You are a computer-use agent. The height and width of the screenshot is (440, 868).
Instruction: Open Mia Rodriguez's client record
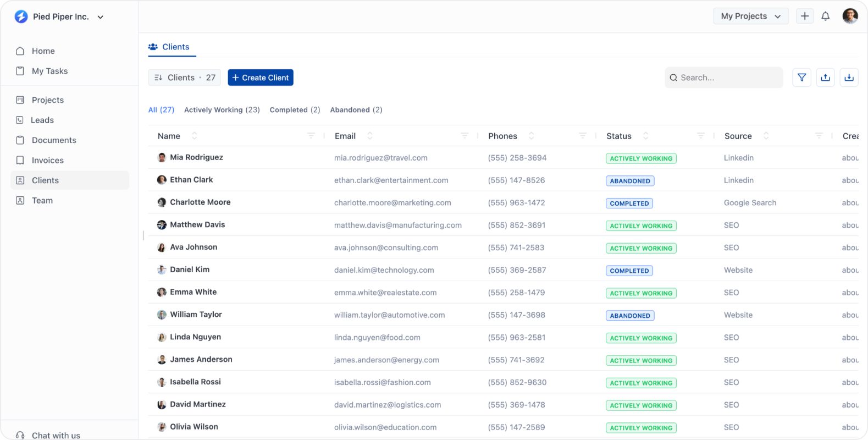click(x=196, y=157)
